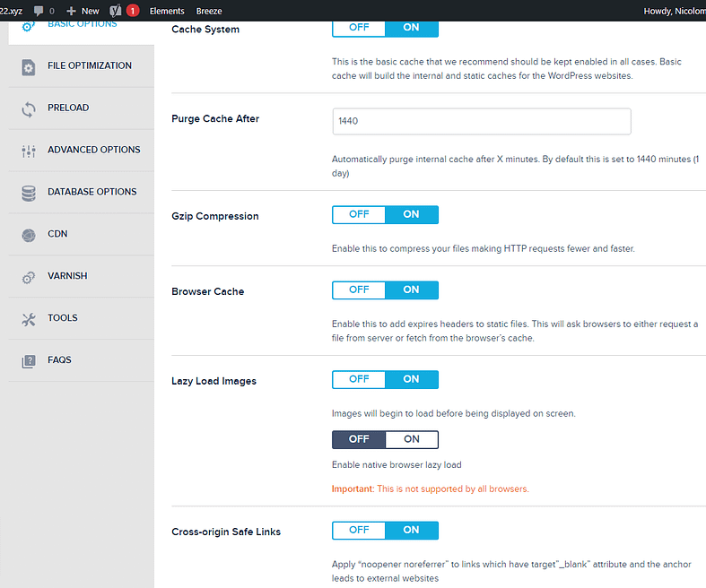Turn Cross-origin Safe Links ON
This screenshot has width=706, height=588.
point(412,531)
